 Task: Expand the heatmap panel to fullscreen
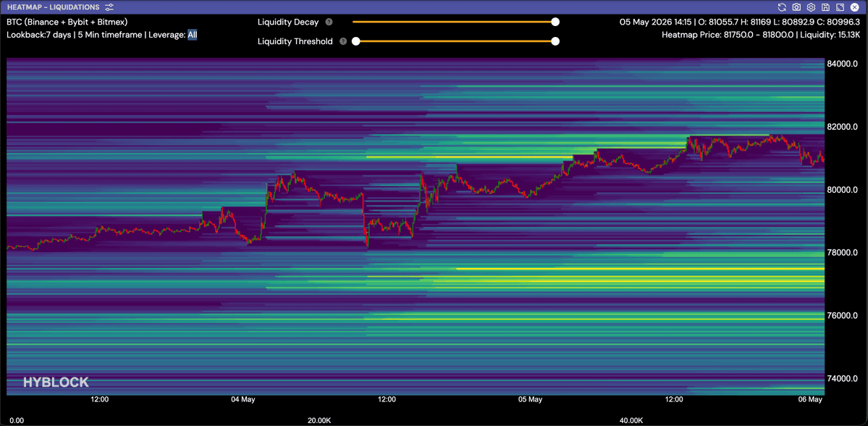click(840, 7)
